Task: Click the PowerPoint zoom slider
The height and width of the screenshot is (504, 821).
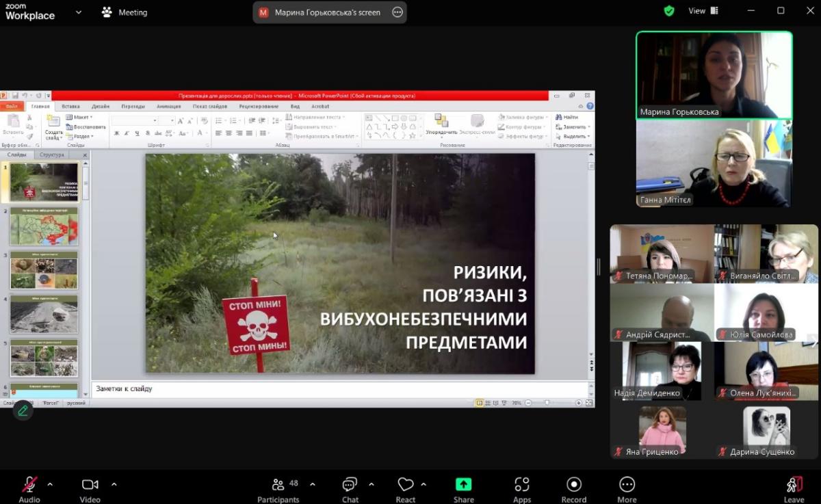Action: [547, 403]
